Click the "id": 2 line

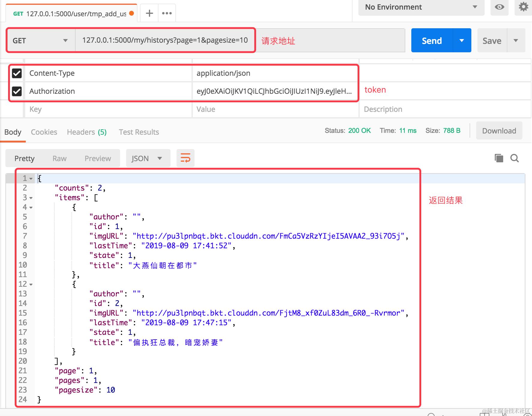[x=106, y=304]
